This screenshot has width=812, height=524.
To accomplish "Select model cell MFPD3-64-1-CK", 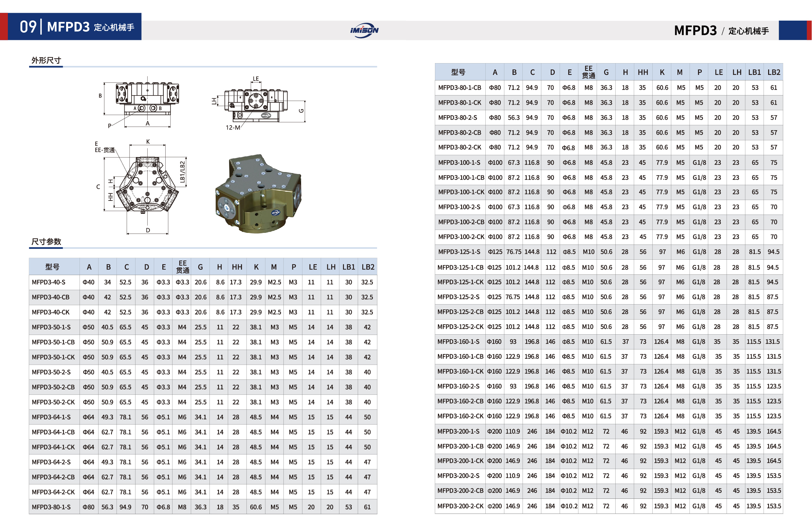I will (54, 447).
